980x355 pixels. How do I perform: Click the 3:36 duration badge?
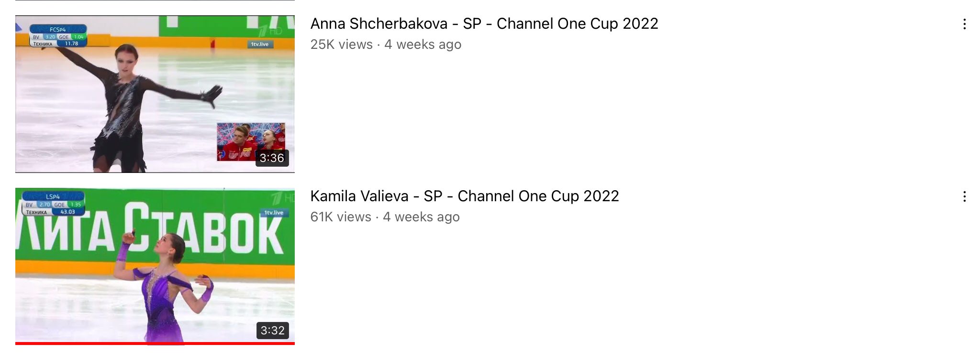click(x=272, y=158)
